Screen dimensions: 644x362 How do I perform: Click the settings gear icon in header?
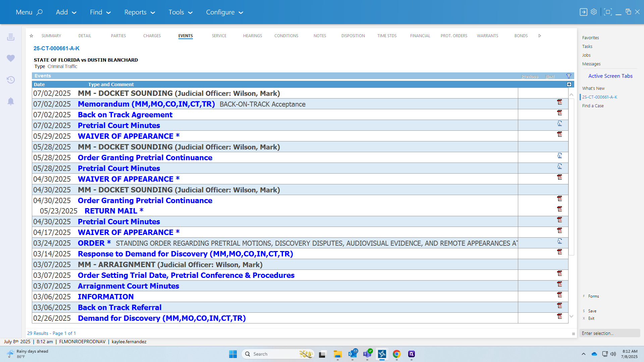tap(594, 12)
